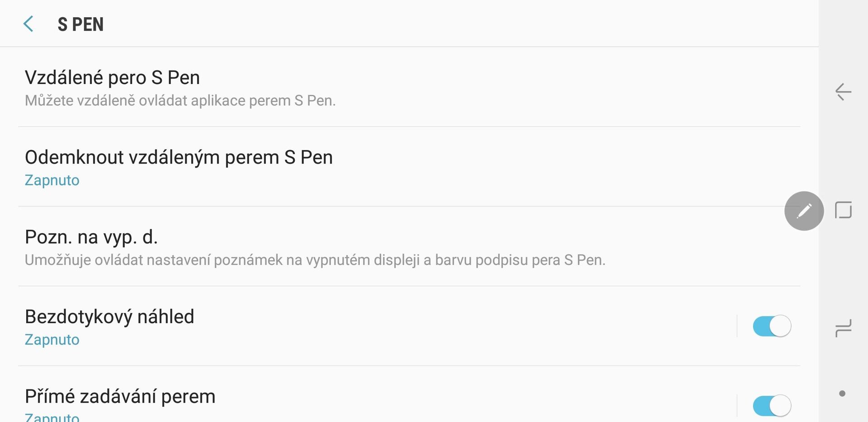Viewport: 868px width, 422px height.
Task: Tap the back arrow in the edge navigation panel
Action: 842,90
